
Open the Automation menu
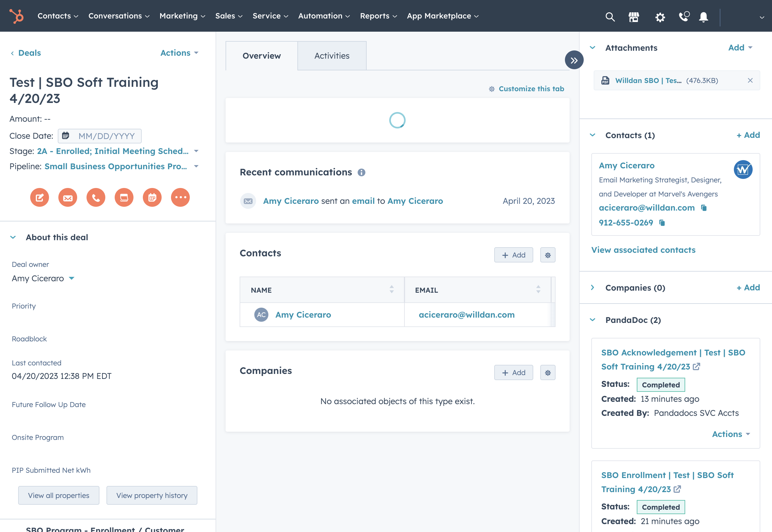[324, 16]
